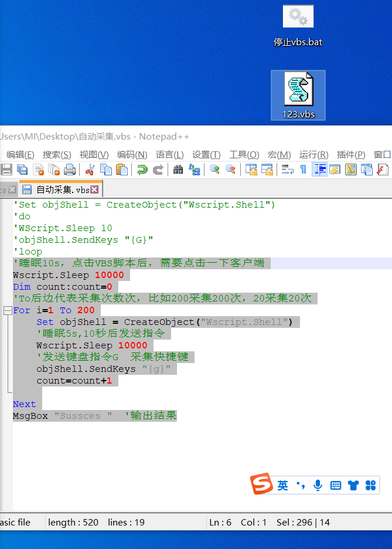Click the Paste clipboard icon
Screen dimensions: 392x549
coord(122,170)
